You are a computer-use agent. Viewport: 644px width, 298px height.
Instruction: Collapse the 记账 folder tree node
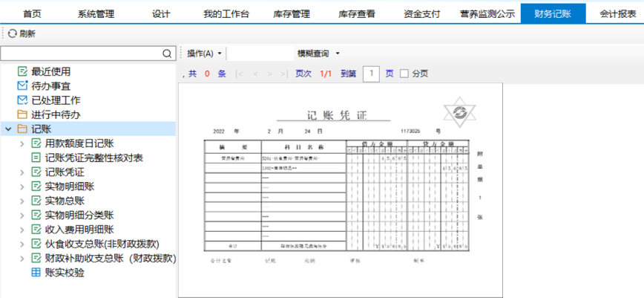7,129
